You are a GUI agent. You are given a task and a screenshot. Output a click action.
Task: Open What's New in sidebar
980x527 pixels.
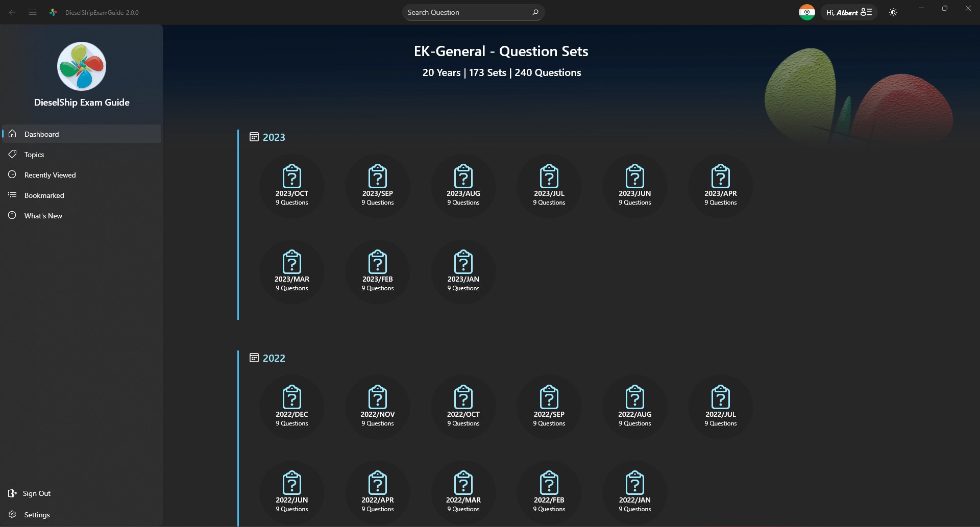(x=82, y=215)
